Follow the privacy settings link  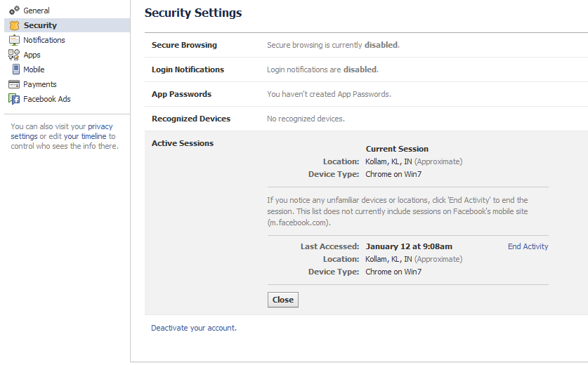[62, 131]
